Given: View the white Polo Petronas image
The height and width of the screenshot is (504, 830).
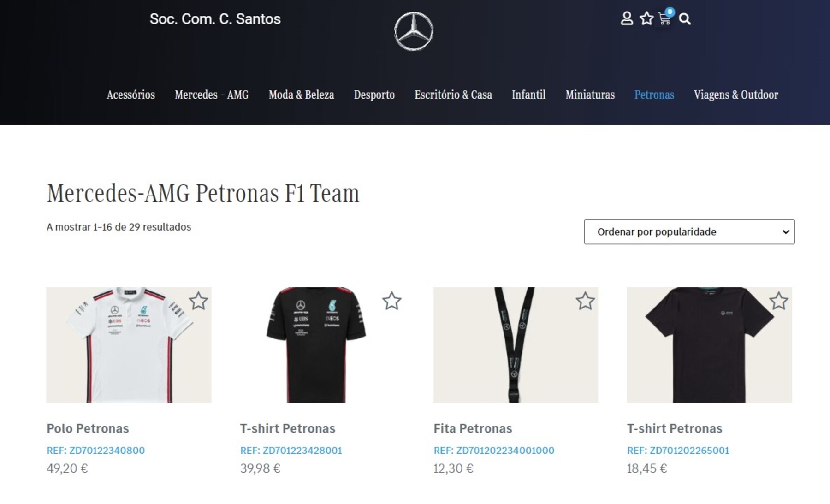Looking at the screenshot, I should coord(129,345).
